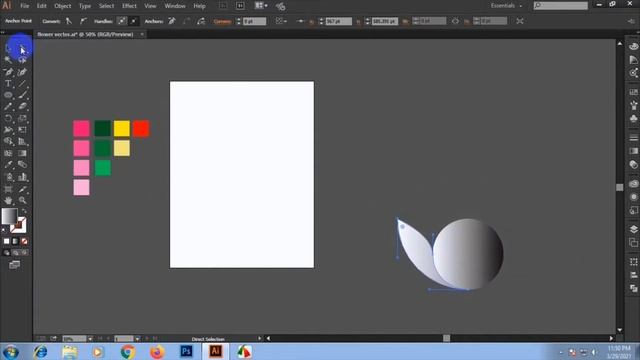Image resolution: width=640 pixels, height=360 pixels.
Task: Change the Screen Mode button
Action: tap(14, 265)
